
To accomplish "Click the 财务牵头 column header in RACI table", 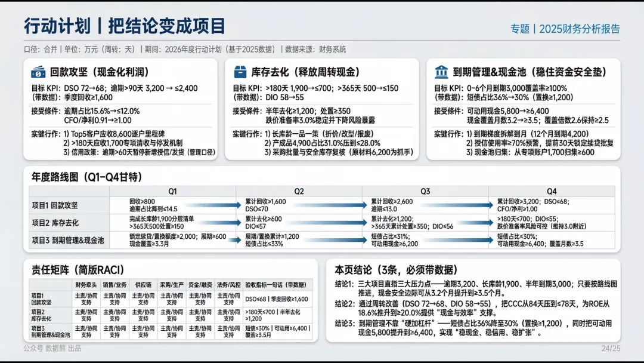I will click(x=86, y=285).
